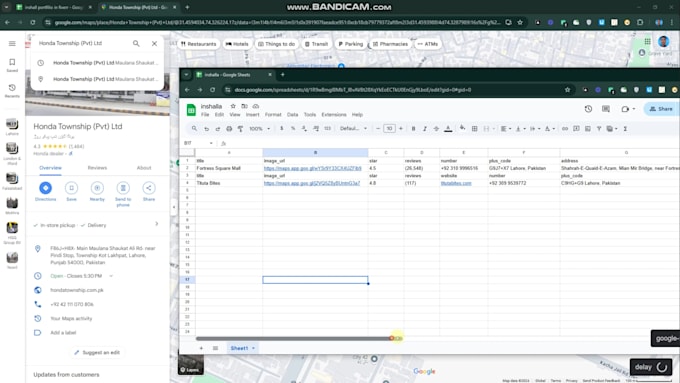Open the Data menu in Sheets

(292, 115)
